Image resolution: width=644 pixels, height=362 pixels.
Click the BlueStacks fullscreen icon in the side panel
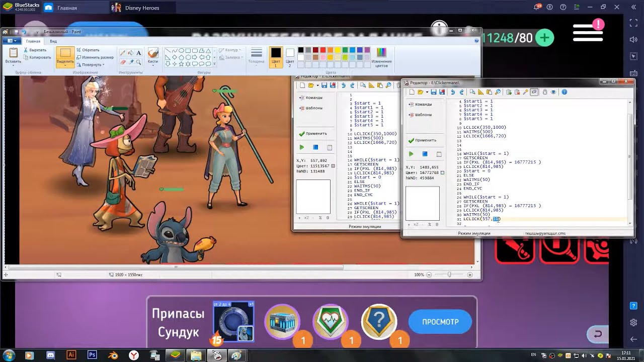pyautogui.click(x=633, y=23)
